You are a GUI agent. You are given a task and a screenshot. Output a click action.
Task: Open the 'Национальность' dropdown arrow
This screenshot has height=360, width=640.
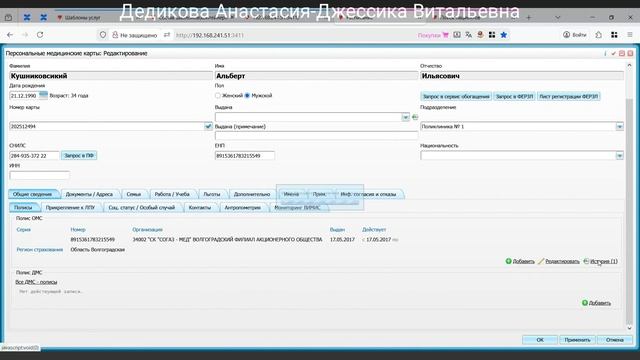(620, 156)
